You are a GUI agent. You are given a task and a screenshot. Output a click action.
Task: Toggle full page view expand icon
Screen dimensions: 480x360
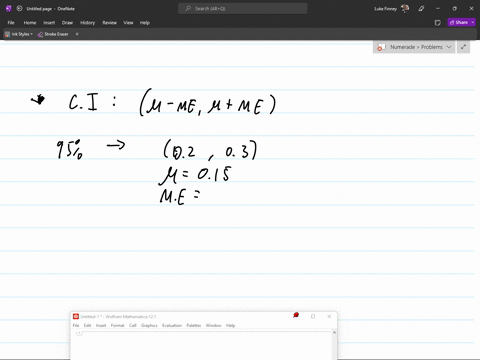pos(463,47)
